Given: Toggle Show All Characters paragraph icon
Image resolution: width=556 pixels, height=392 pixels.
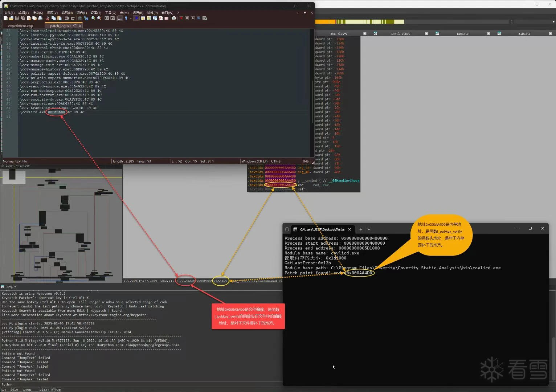Looking at the screenshot, I should tap(126, 18).
